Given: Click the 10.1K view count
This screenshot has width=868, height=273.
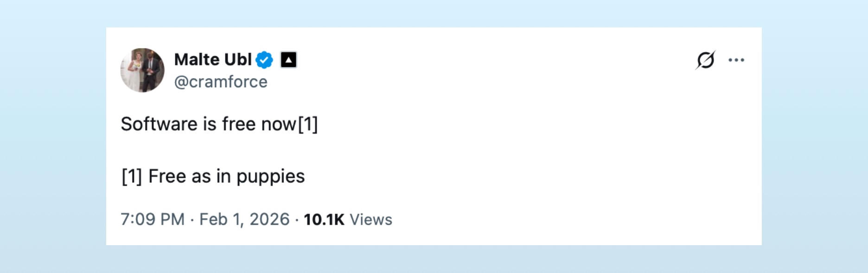Looking at the screenshot, I should 324,219.
